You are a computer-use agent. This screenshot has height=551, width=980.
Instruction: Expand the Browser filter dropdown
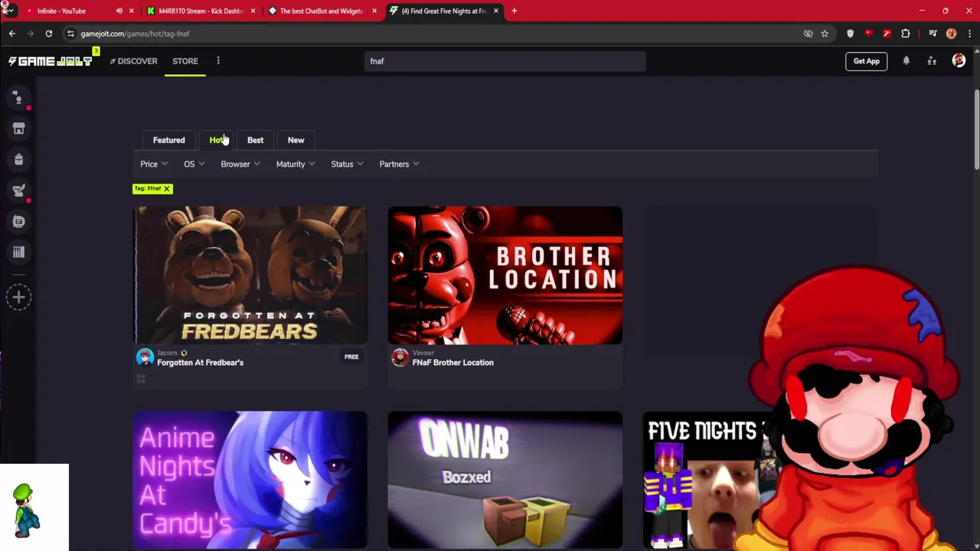coord(240,164)
